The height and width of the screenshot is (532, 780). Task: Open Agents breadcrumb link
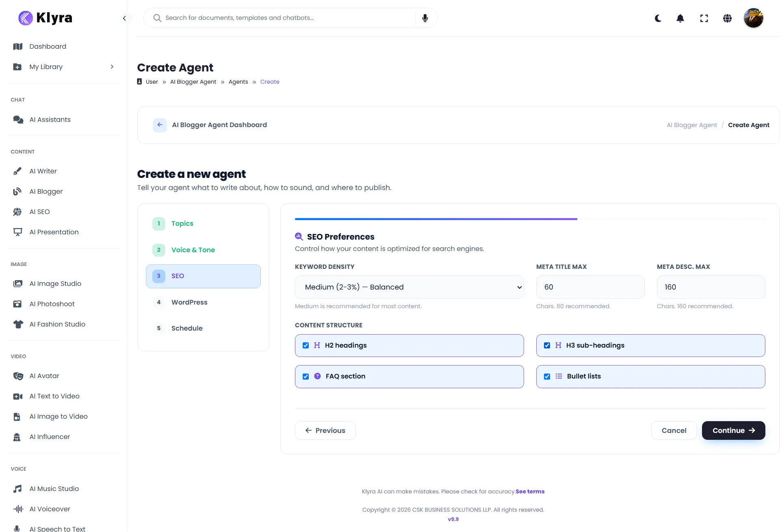point(238,82)
